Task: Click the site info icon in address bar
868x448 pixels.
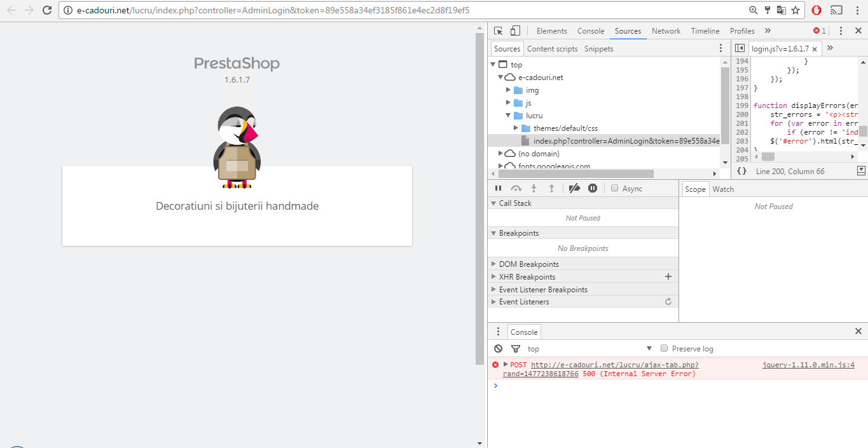Action: point(69,10)
